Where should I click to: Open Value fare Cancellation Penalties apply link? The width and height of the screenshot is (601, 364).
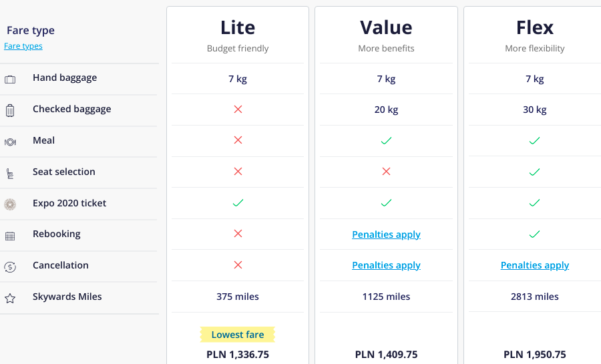pos(386,265)
